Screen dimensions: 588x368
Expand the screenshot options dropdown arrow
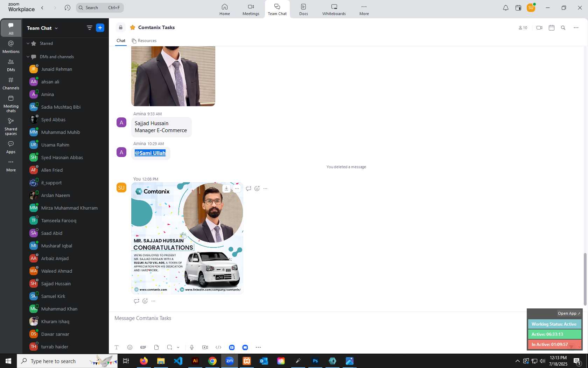point(178,347)
